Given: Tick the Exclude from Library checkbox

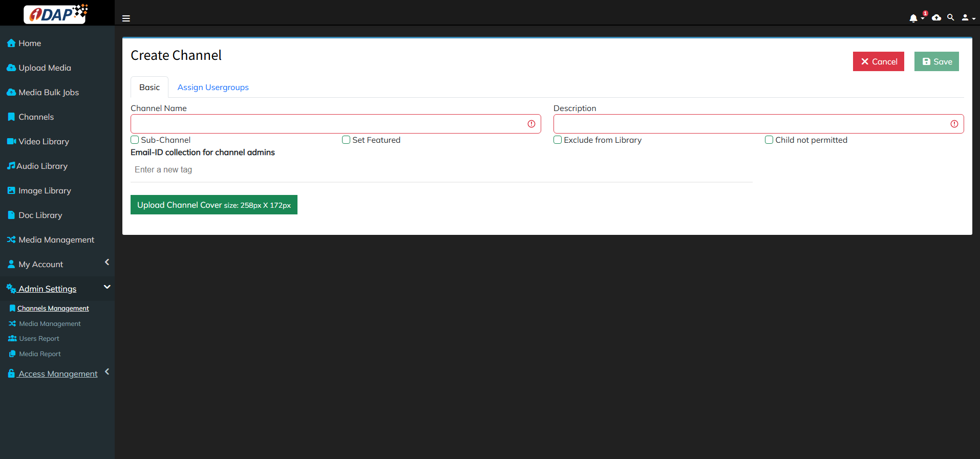Looking at the screenshot, I should click(558, 140).
